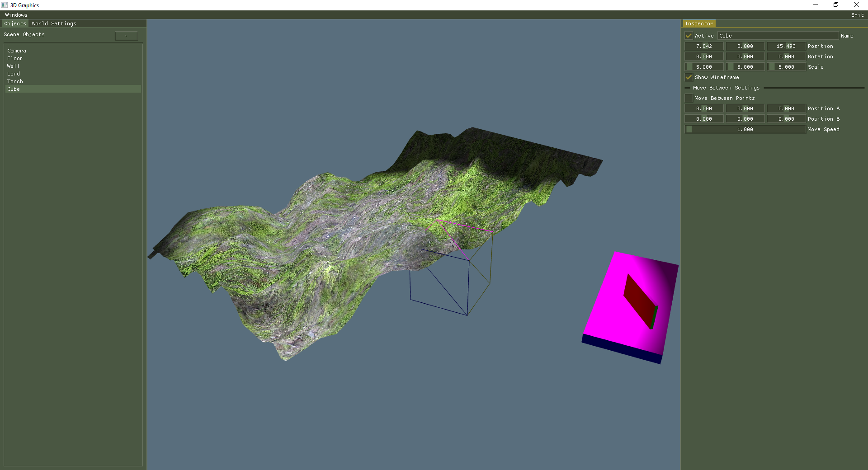Disable Show Wireframe for the Cube
This screenshot has width=868, height=470.
[x=688, y=77]
